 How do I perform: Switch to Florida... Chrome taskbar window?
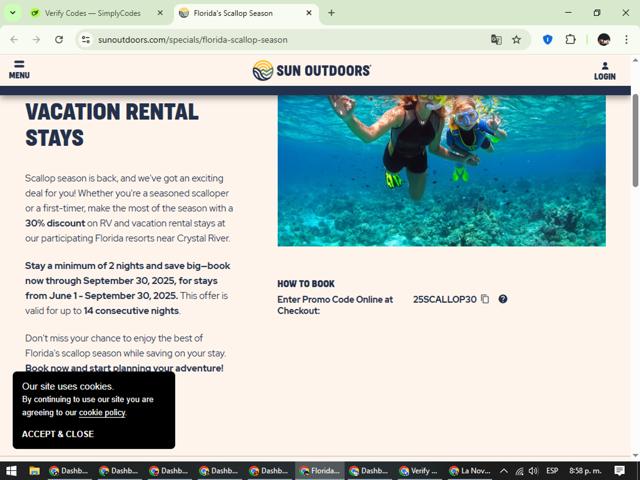(x=320, y=471)
